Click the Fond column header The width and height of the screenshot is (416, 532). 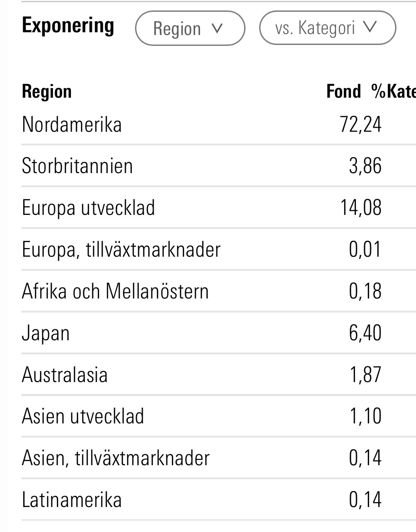(x=344, y=91)
